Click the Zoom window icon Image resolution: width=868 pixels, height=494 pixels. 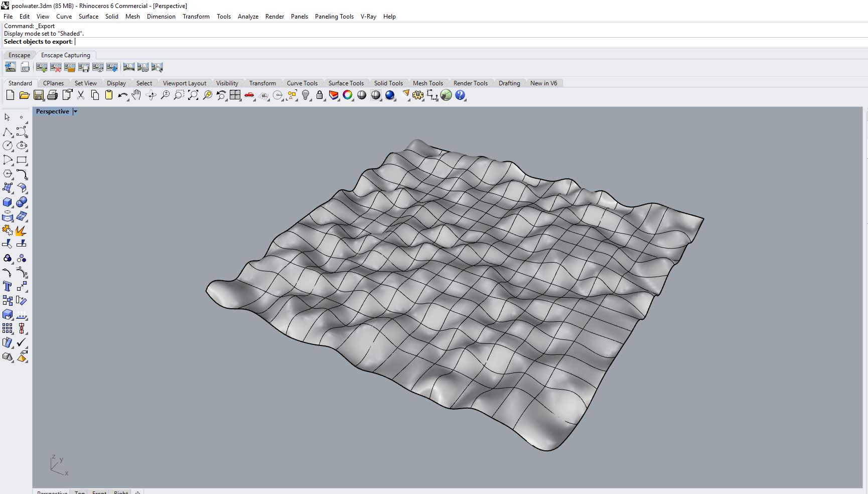pos(179,95)
